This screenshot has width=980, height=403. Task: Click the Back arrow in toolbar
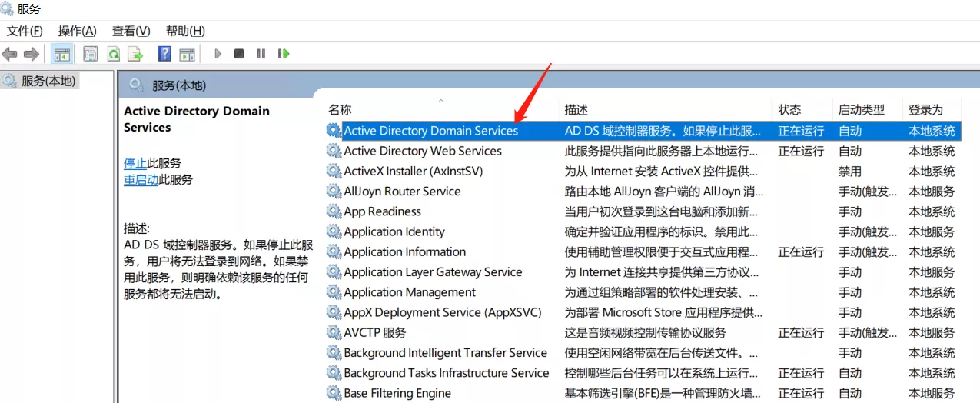9,54
